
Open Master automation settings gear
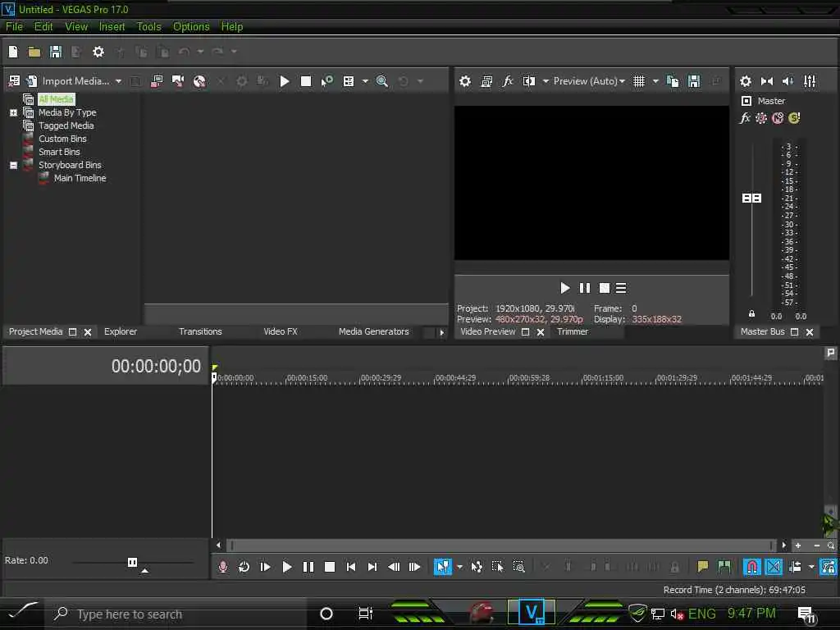pos(761,118)
